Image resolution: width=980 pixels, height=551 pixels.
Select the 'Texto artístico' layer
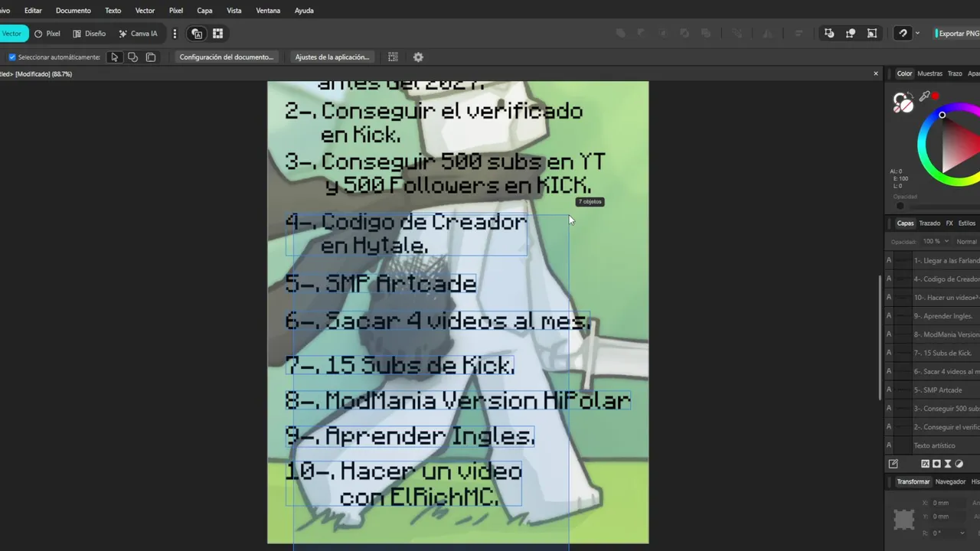click(933, 445)
